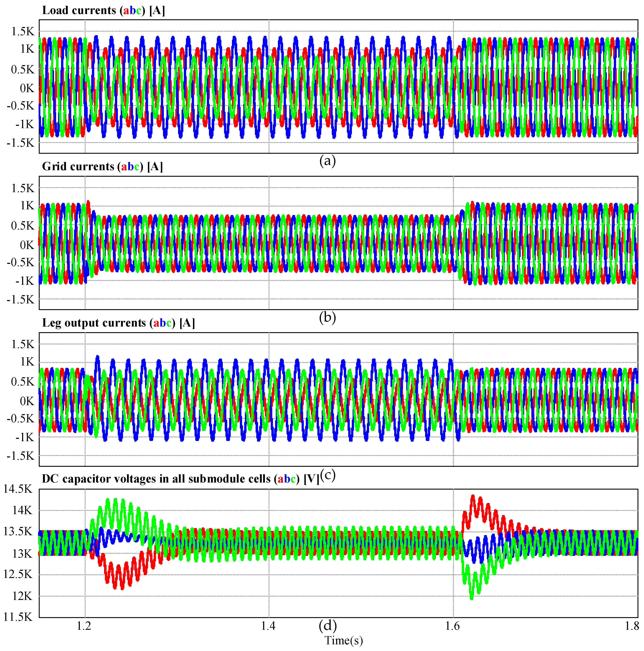The width and height of the screenshot is (644, 651).
Task: Click the "(d)" subplot label
Action: 327,626
